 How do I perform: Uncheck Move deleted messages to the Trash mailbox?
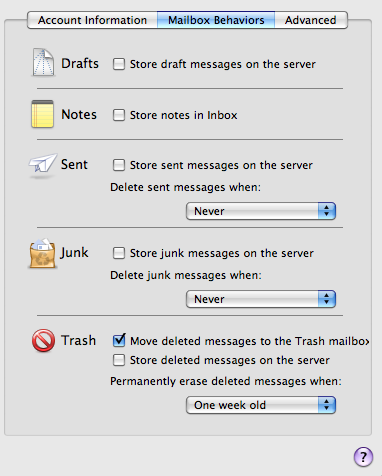click(119, 340)
